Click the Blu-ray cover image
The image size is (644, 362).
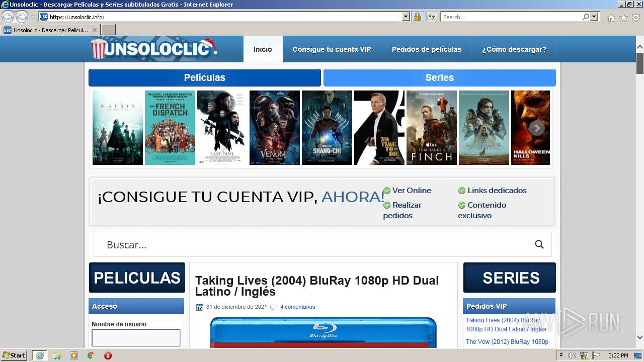point(324,332)
